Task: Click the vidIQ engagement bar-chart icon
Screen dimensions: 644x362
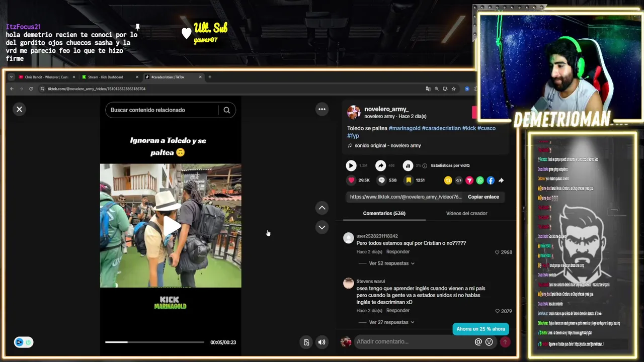Action: tap(408, 165)
